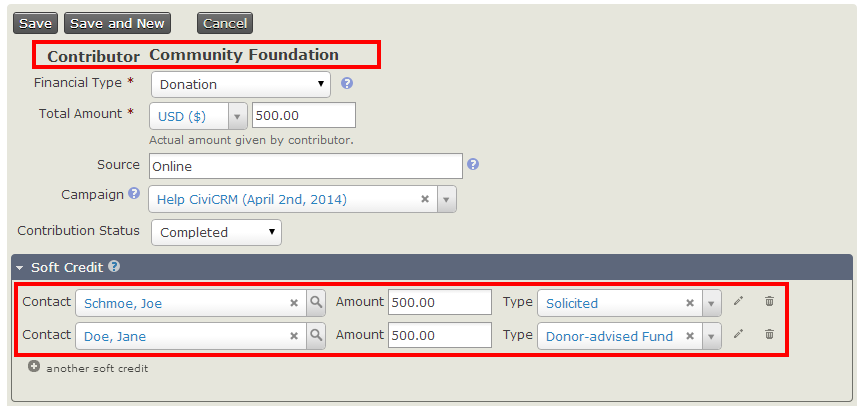The image size is (858, 406).
Task: Collapse the Soft Credit section
Action: point(19,268)
